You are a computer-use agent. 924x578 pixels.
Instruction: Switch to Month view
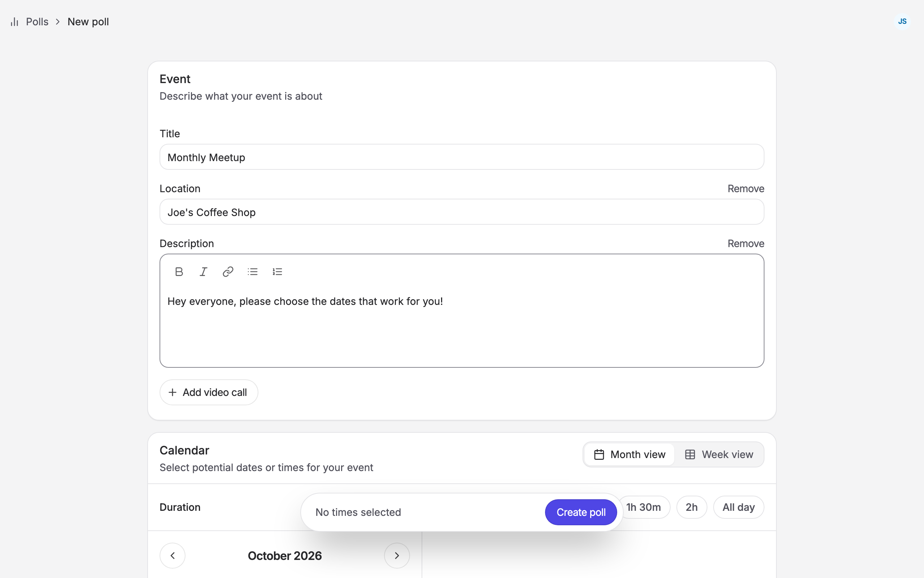(x=629, y=454)
